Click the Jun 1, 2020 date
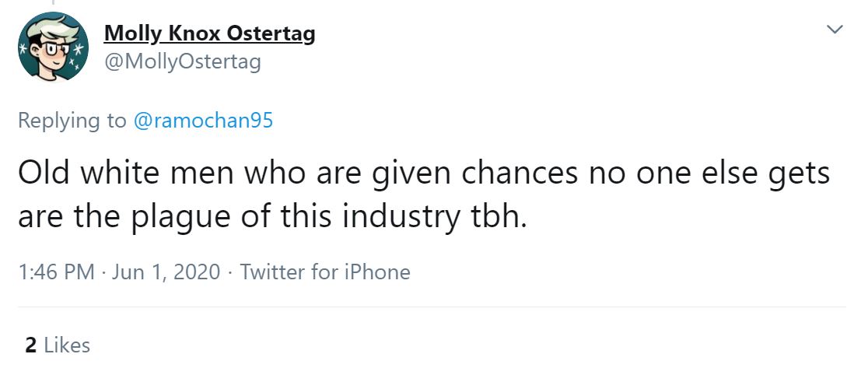Screen dimensions: 868x375 166,272
